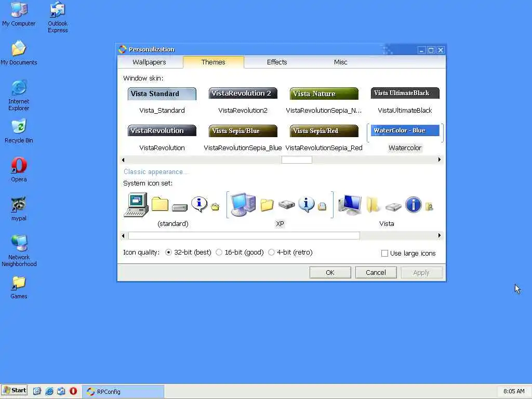
Task: Open Games folder shortcut
Action: 19,287
